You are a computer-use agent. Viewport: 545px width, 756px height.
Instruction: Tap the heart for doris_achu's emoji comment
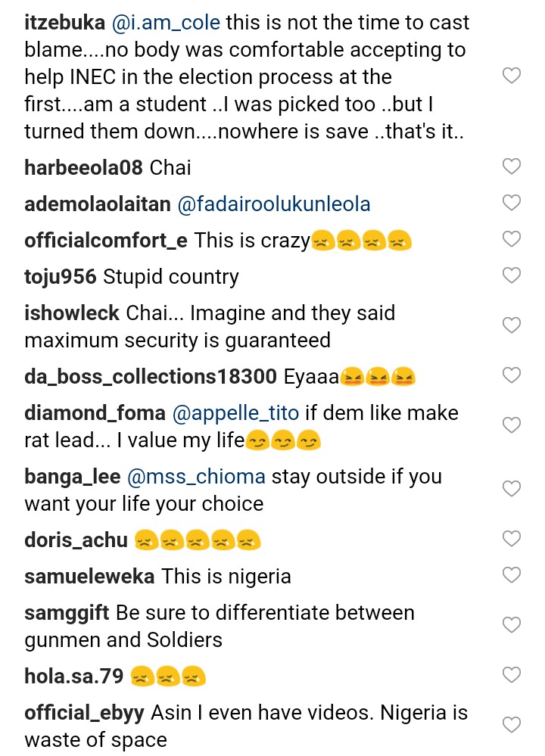[x=512, y=539]
